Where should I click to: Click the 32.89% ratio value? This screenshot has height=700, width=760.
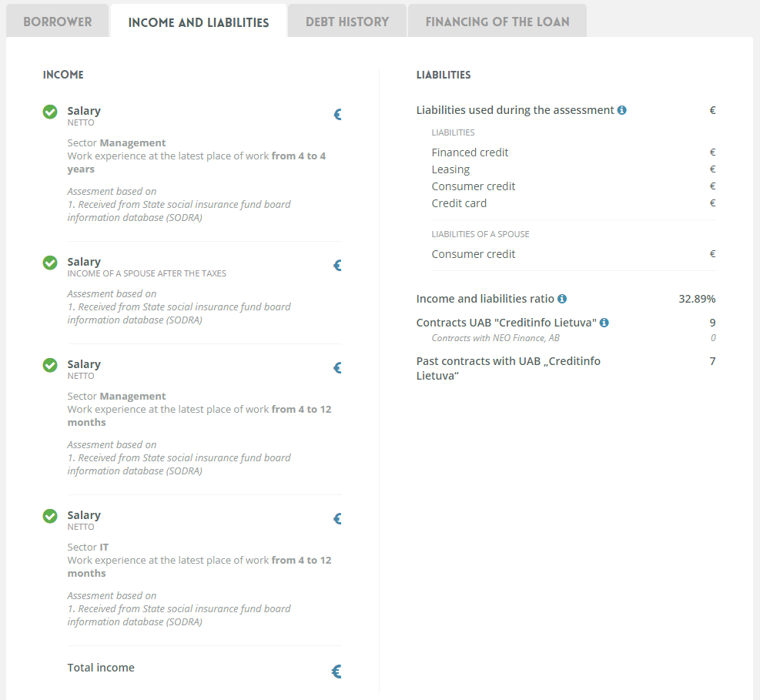(697, 299)
